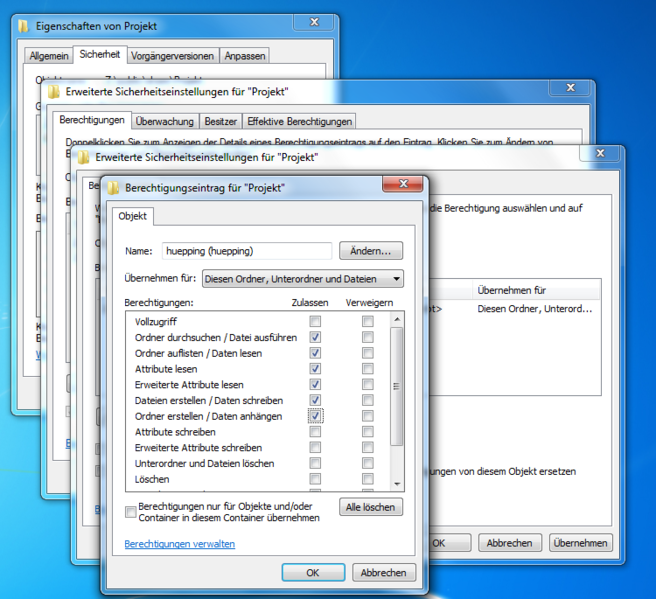Click Abbrechen in Berechtigungseintrag dialog

pos(384,573)
